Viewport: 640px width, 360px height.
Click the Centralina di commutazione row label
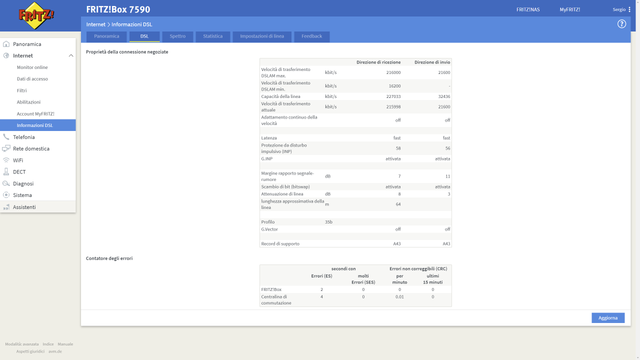click(x=276, y=300)
